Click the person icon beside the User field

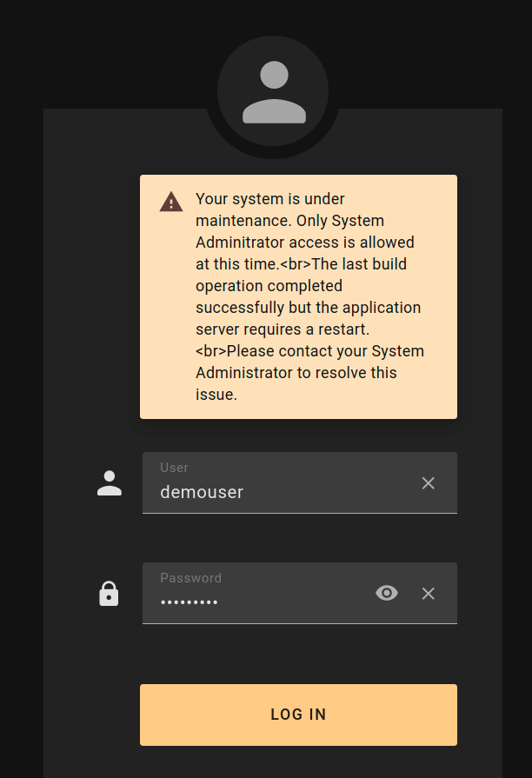[x=110, y=483]
